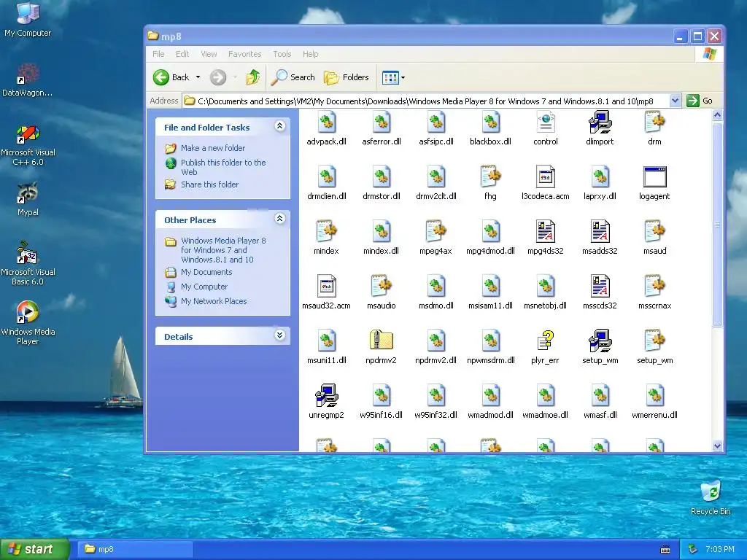Go to the parent Windows Media Player 8 folder link

(x=223, y=250)
